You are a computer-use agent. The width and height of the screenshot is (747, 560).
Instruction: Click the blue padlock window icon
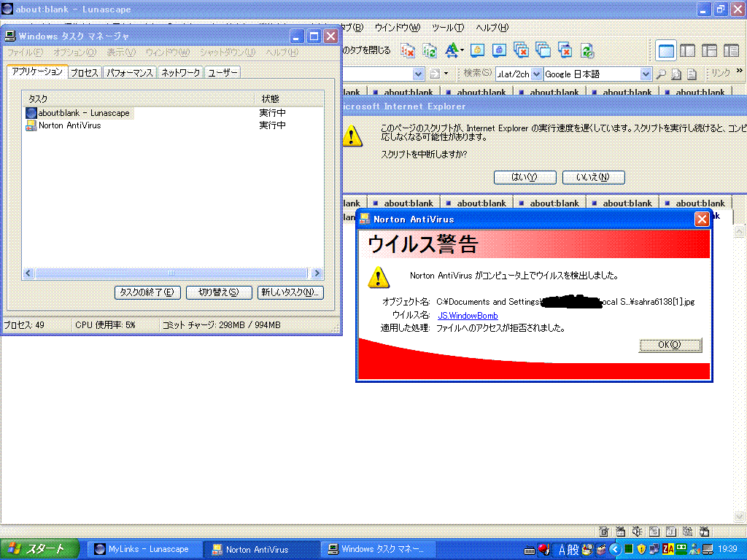[499, 50]
